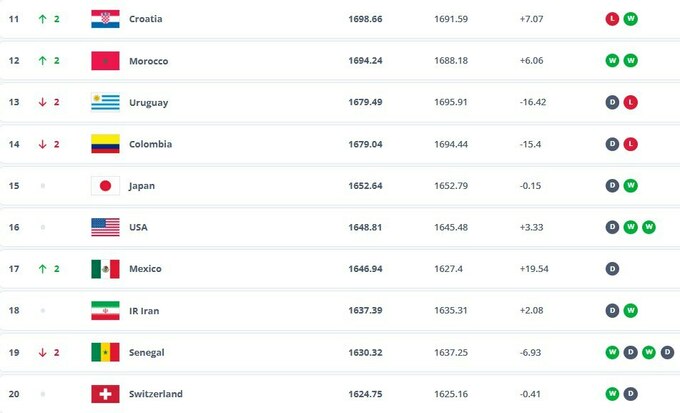
Task: Open the Croatia team link
Action: (145, 19)
